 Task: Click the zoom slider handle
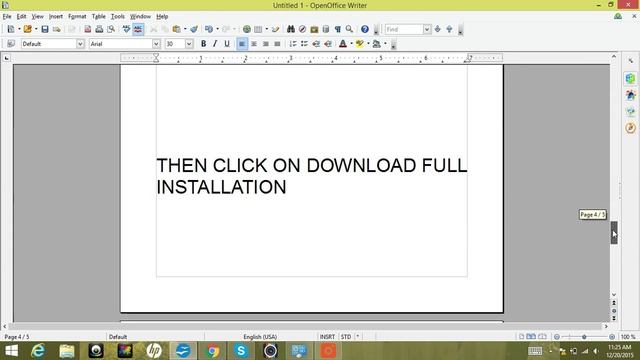[584, 337]
